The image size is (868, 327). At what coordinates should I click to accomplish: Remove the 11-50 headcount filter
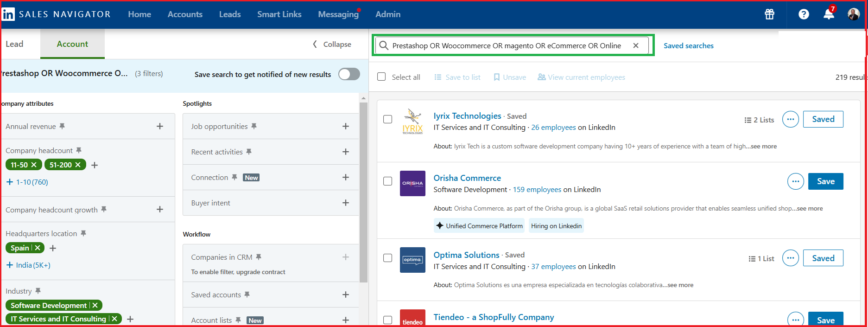[34, 165]
